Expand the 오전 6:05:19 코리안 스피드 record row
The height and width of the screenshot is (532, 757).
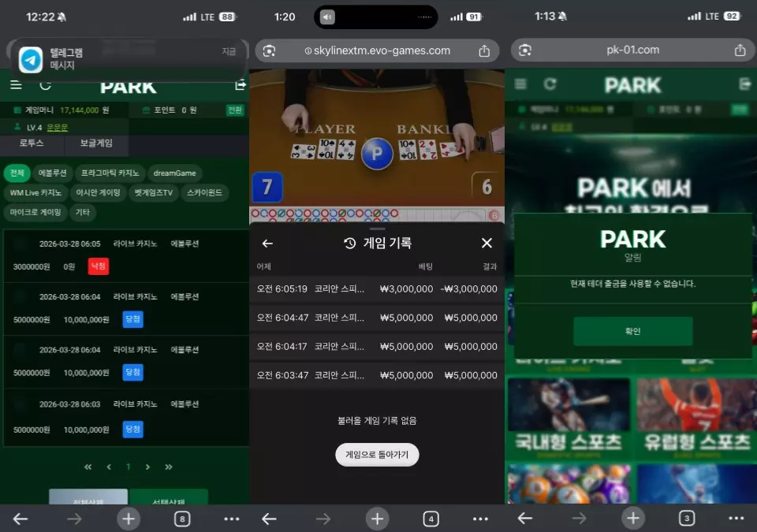pos(377,289)
